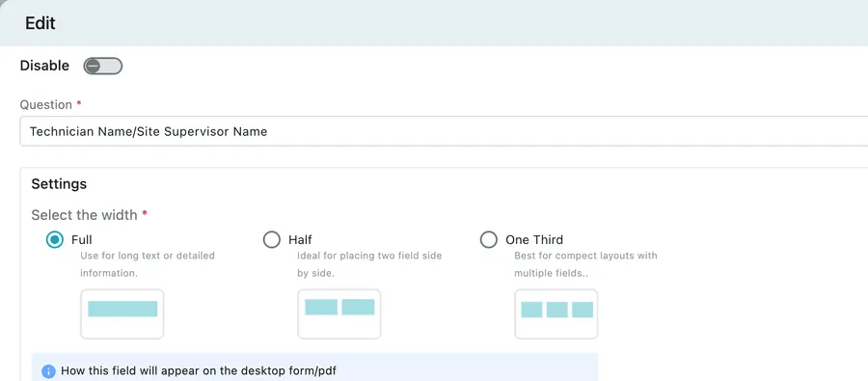Click the 'Edit' dialog title

point(41,24)
